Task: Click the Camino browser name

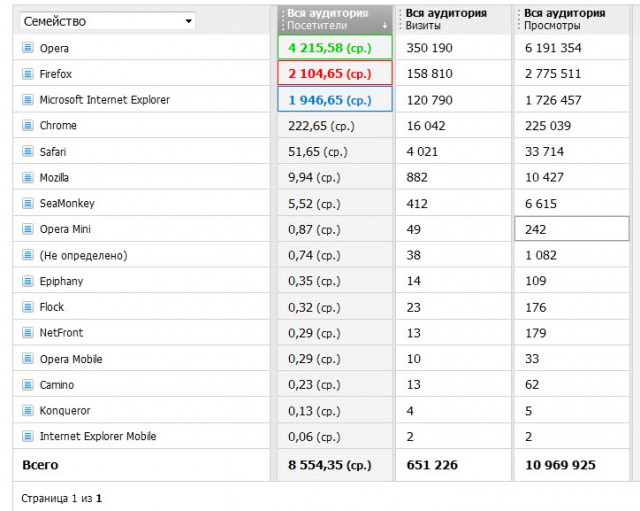Action: pyautogui.click(x=57, y=384)
